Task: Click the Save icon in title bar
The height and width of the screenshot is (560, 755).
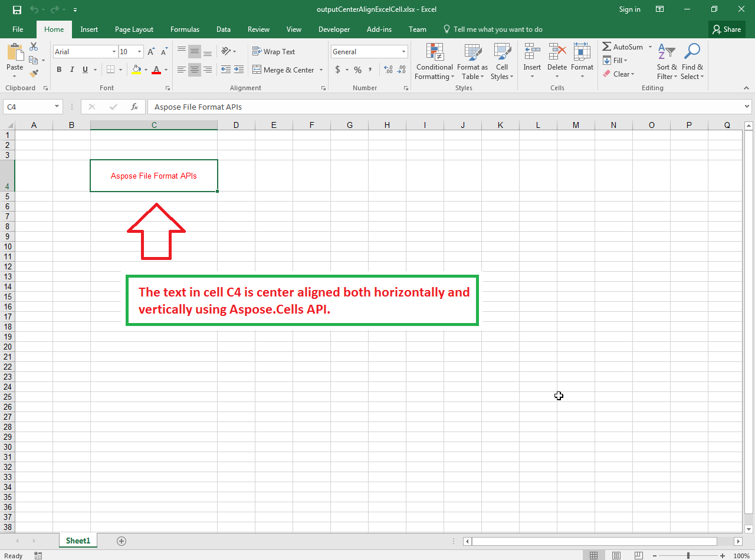Action: tap(17, 9)
